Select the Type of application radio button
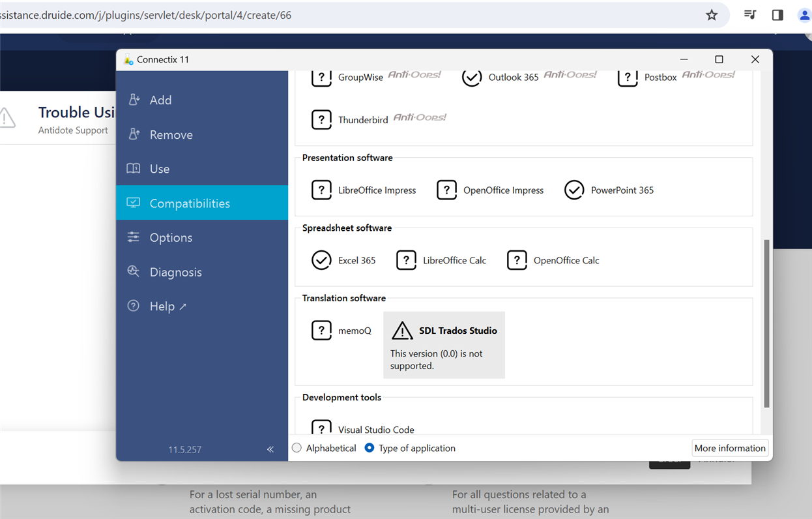This screenshot has height=519, width=812. [x=370, y=448]
